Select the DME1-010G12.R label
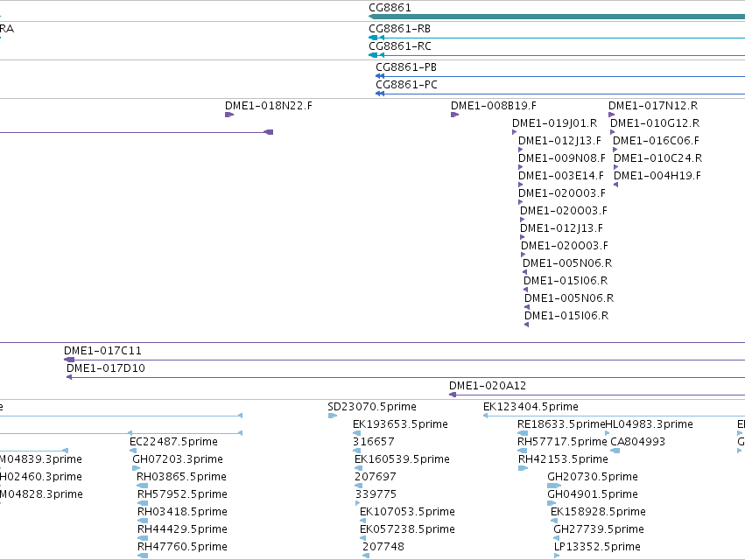The height and width of the screenshot is (560, 745). (x=655, y=123)
